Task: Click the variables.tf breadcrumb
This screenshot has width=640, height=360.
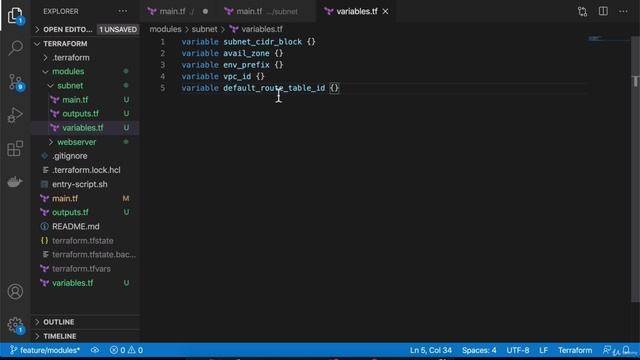Action: pos(262,29)
